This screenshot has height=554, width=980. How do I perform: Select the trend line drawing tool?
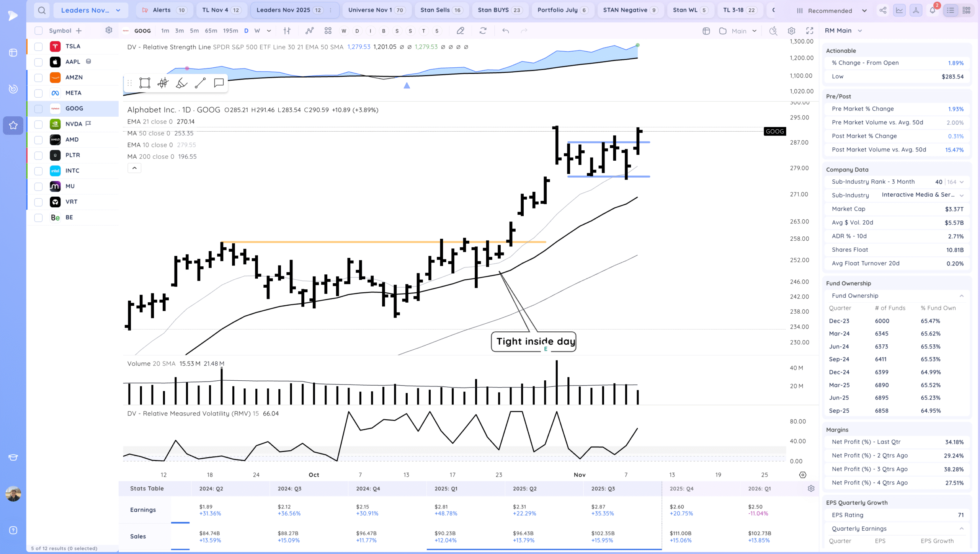(200, 83)
